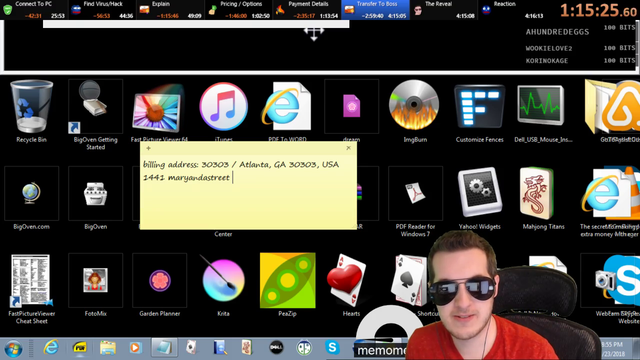Click the 'billing address' line in note
Image resolution: width=640 pixels, height=360 pixels.
click(241, 164)
